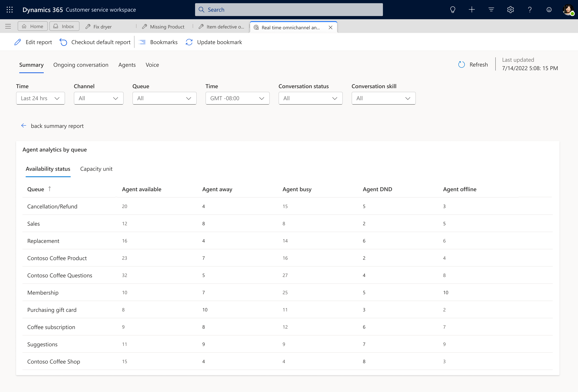Screen dimensions: 578x392
Task: Select the Agents tab
Action: click(x=127, y=65)
